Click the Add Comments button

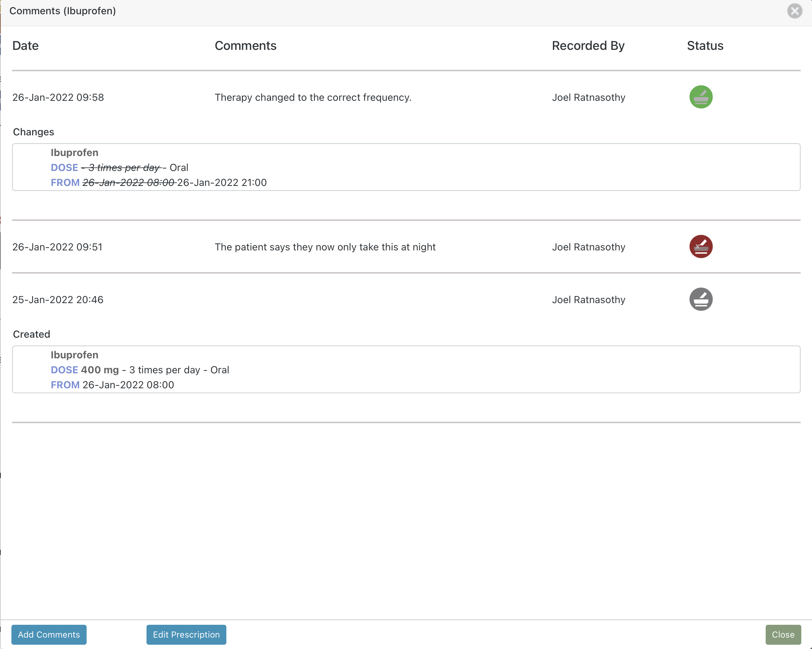[49, 634]
